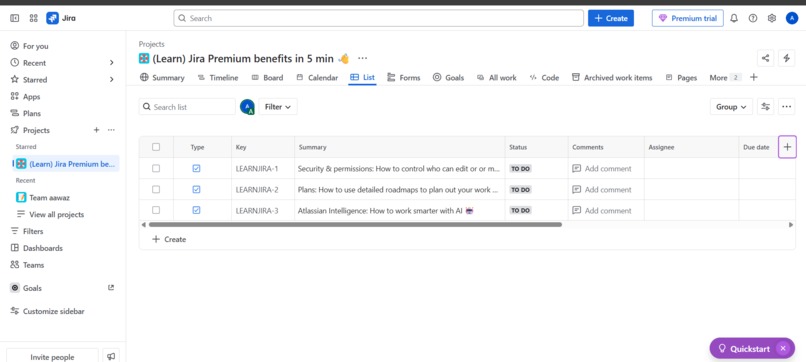Open the automation lightning bolt icon

pos(786,58)
